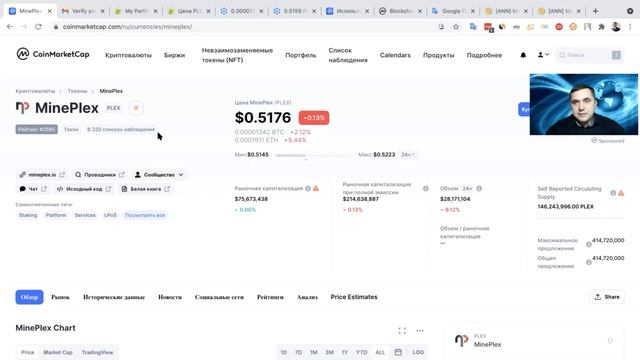Screen dimensions: 640x360
Task: Open the Чат chat link
Action: (x=33, y=189)
